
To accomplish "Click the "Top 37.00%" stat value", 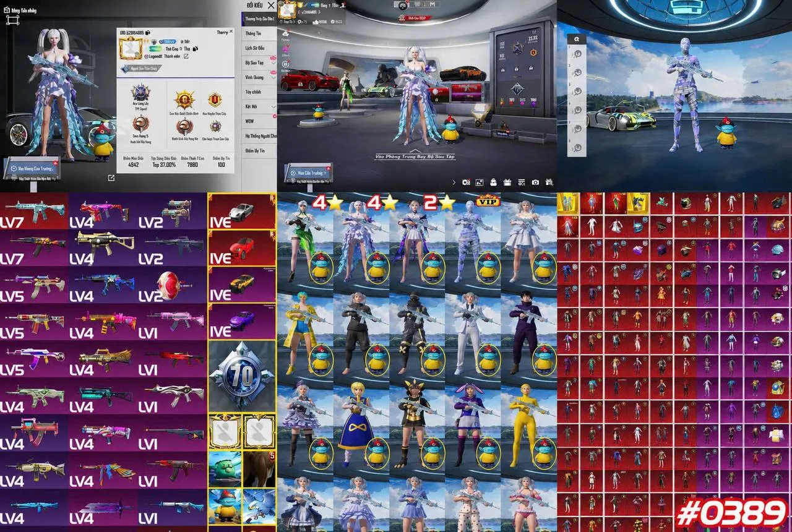I will (164, 165).
